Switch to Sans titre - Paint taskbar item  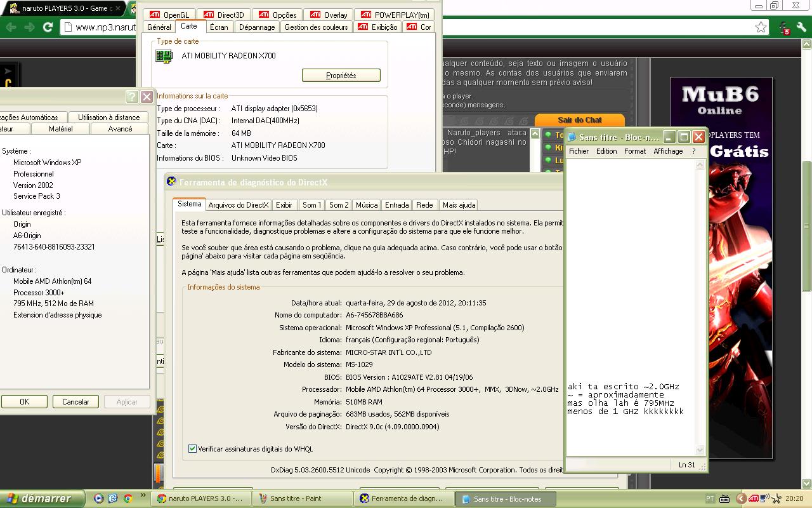pos(302,498)
